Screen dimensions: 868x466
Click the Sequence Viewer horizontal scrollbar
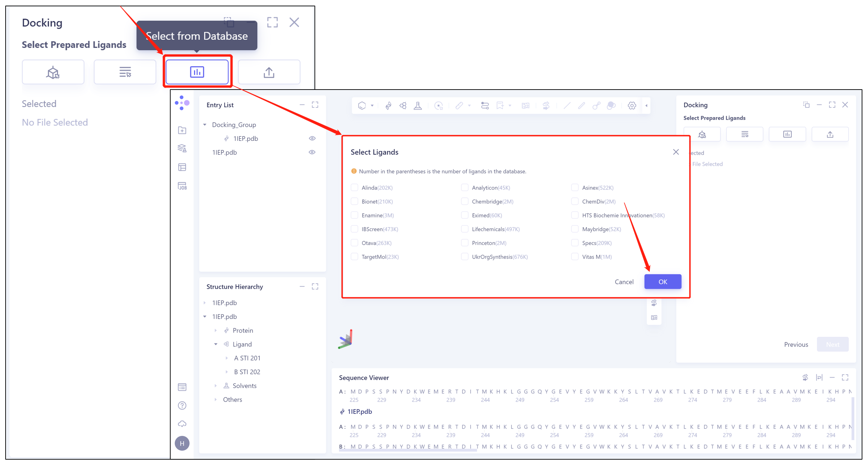(409, 449)
